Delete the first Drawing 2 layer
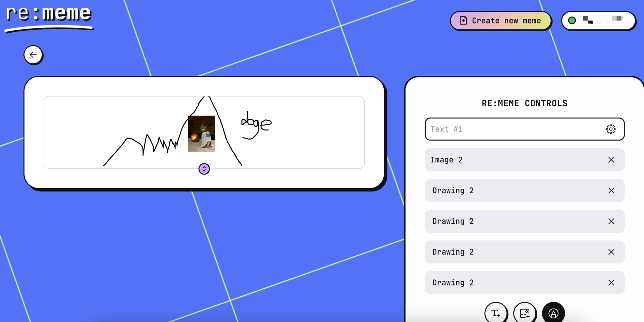 (x=611, y=191)
